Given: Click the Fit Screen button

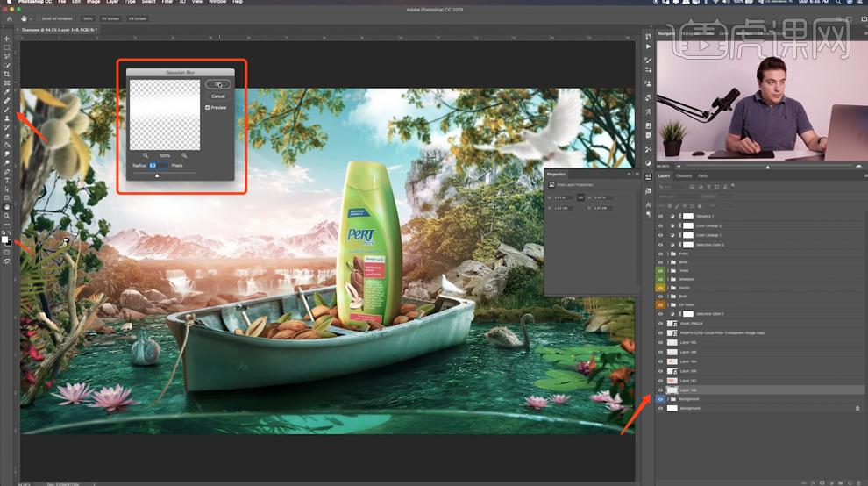Looking at the screenshot, I should (x=110, y=18).
